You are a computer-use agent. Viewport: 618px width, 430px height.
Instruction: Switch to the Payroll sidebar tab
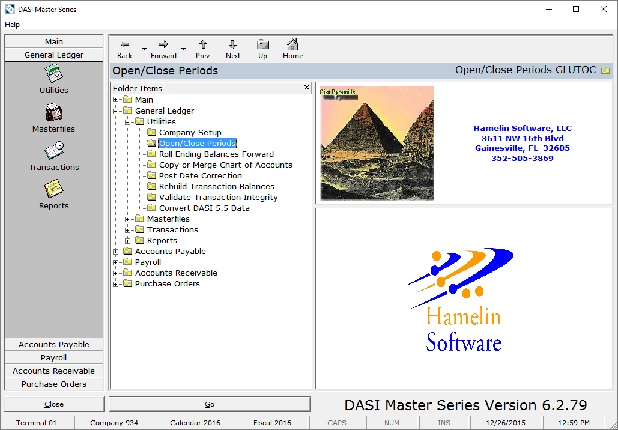[54, 357]
